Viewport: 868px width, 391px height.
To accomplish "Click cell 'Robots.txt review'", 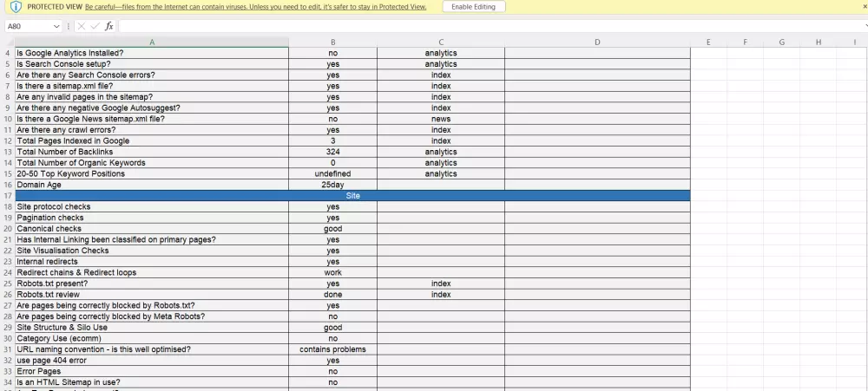I will tap(152, 295).
